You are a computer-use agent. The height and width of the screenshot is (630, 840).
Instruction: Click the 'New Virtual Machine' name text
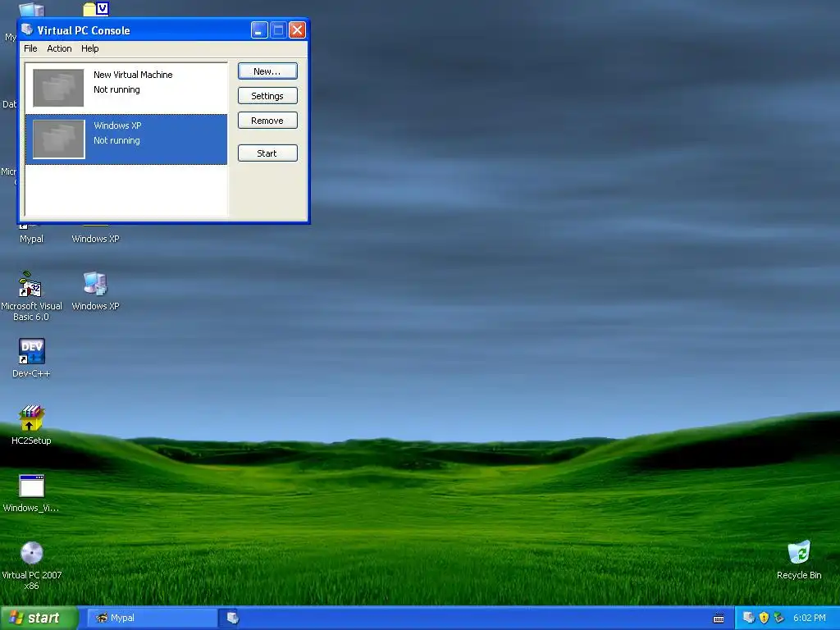click(x=133, y=75)
